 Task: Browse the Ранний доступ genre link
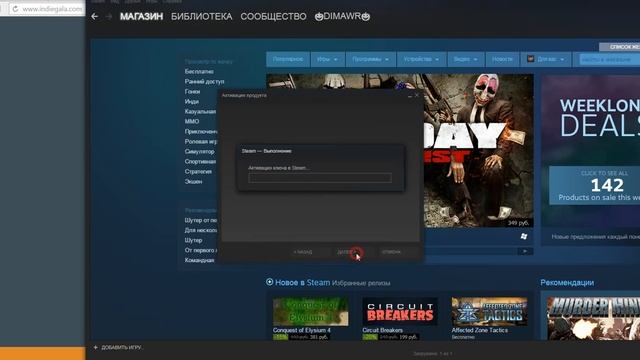204,81
